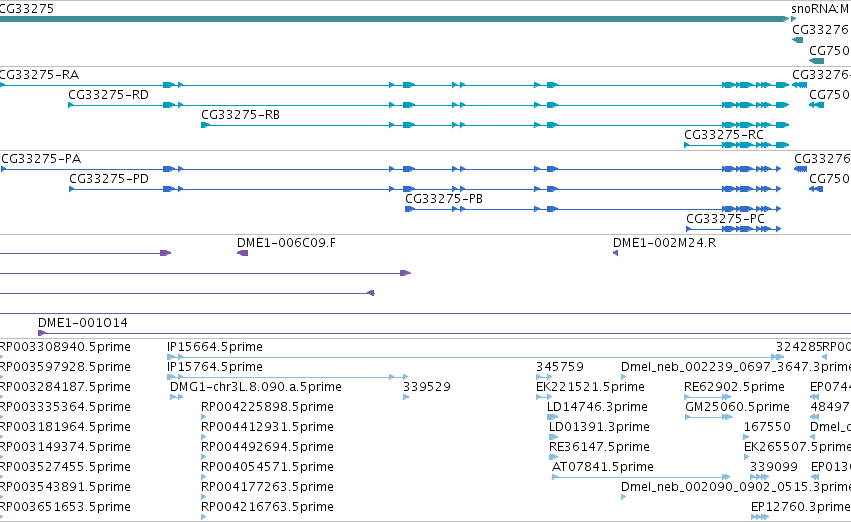Select the IP15764.5prime label

(x=215, y=367)
